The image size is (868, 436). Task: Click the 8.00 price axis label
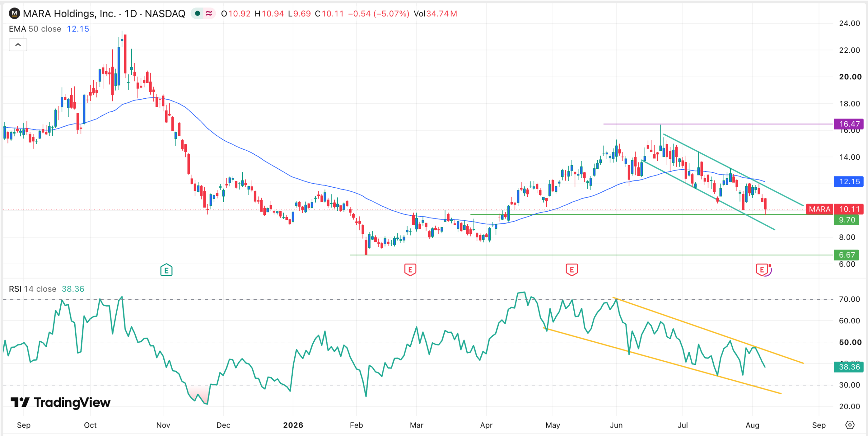(847, 237)
